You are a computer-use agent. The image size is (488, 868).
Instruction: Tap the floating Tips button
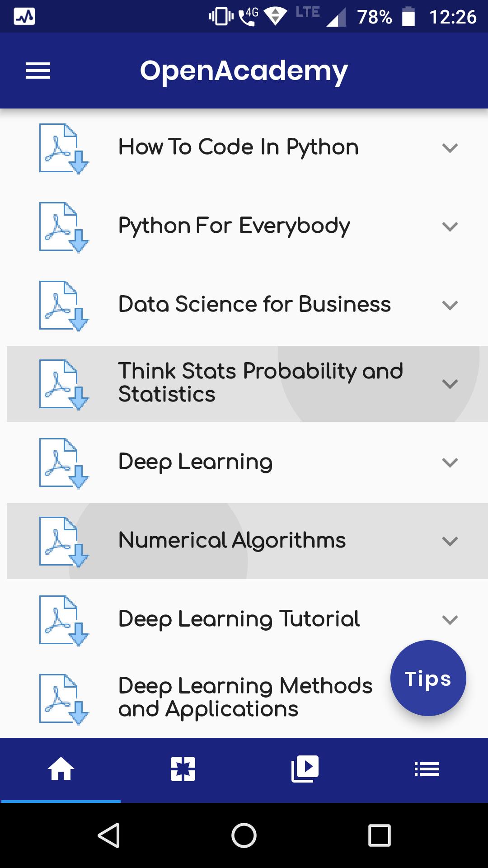pos(428,678)
